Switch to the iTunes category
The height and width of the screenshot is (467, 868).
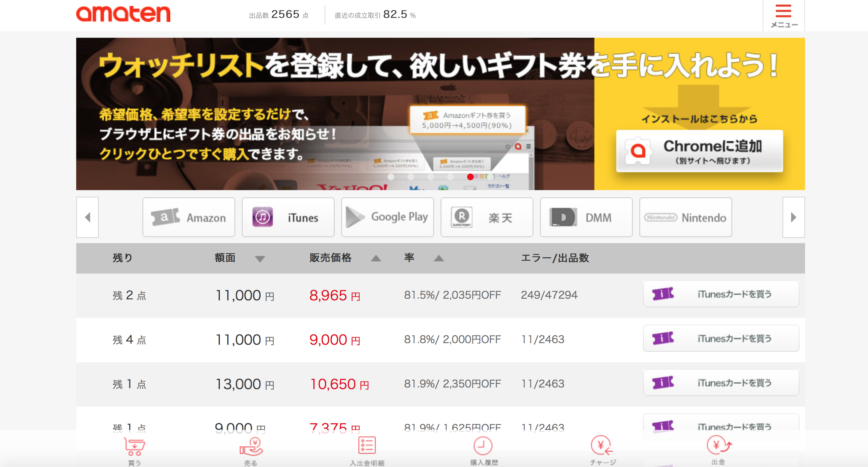pyautogui.click(x=288, y=217)
